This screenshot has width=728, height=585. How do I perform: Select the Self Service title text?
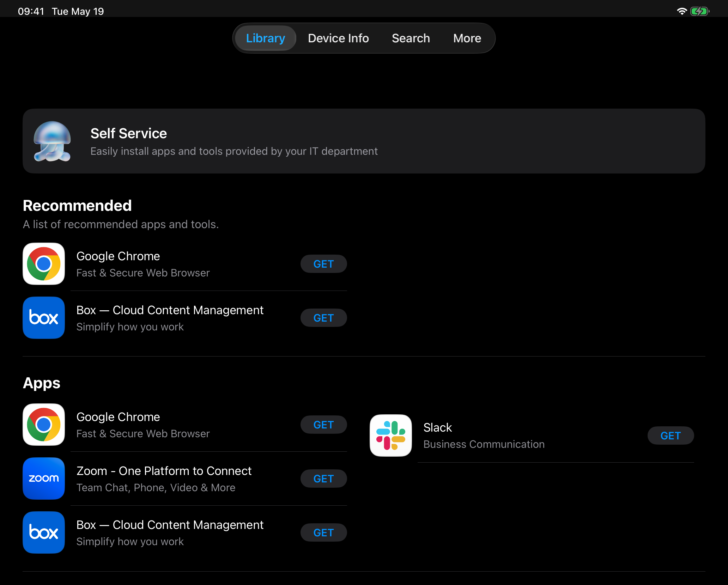(129, 133)
